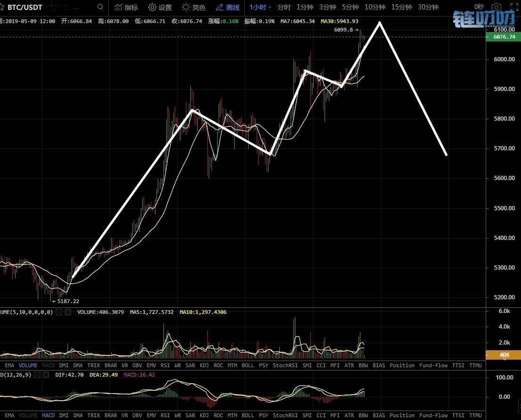The image size is (521, 420).
Task: Select SMI in bottom MACD panel row
Action: 307,415
